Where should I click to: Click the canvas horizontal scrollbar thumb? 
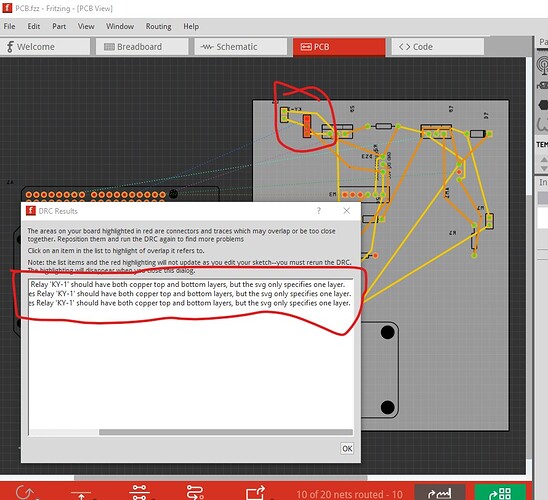(221, 478)
